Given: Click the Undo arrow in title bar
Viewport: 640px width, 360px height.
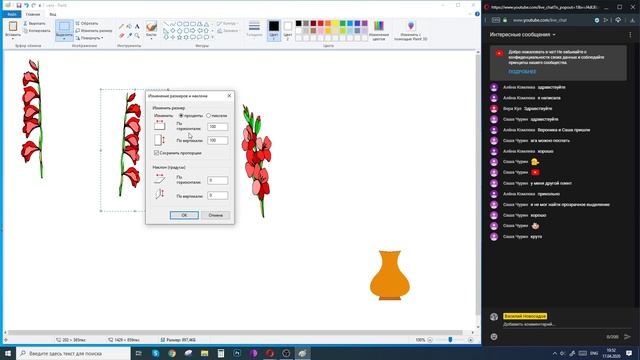Looking at the screenshot, I should (x=26, y=5).
